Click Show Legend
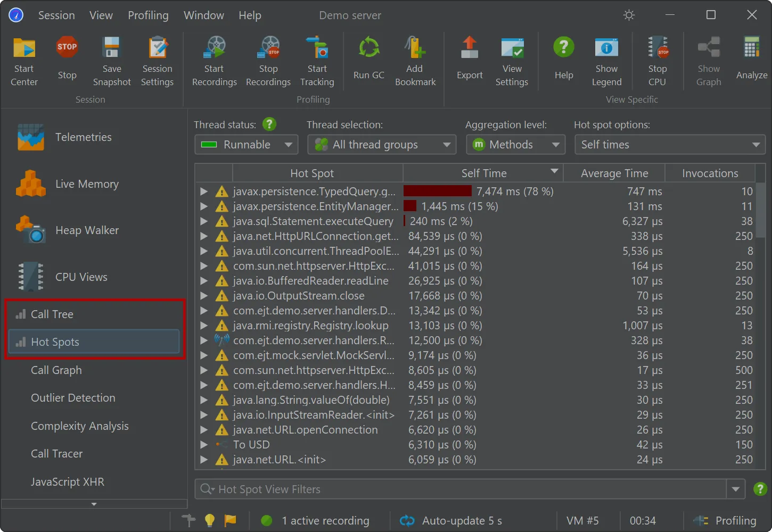This screenshot has height=532, width=772. click(x=606, y=61)
